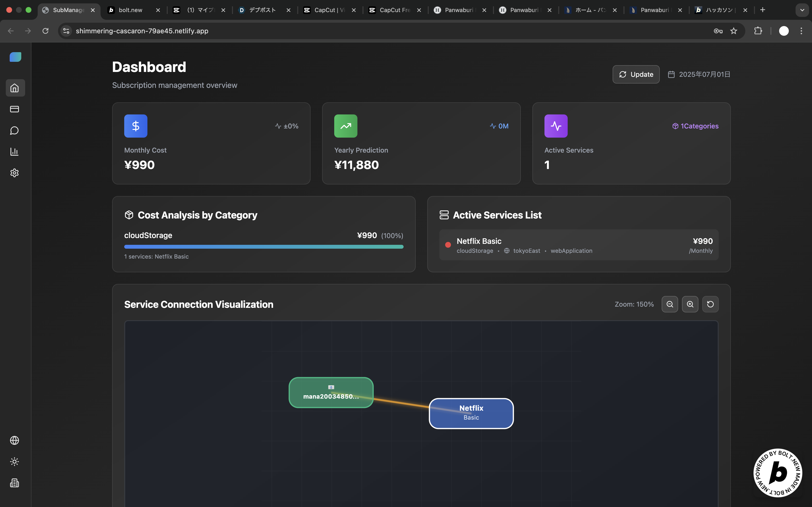This screenshot has width=812, height=507.
Task: Open the home dashboard sidebar icon
Action: [x=14, y=88]
